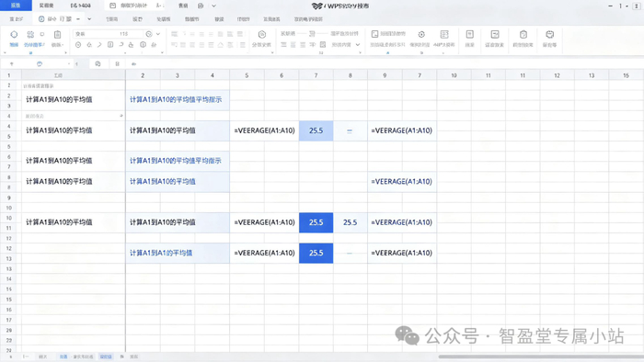Select the dark blue 25.5 cell in row 10
Screen dimensions: 644x362
point(316,222)
